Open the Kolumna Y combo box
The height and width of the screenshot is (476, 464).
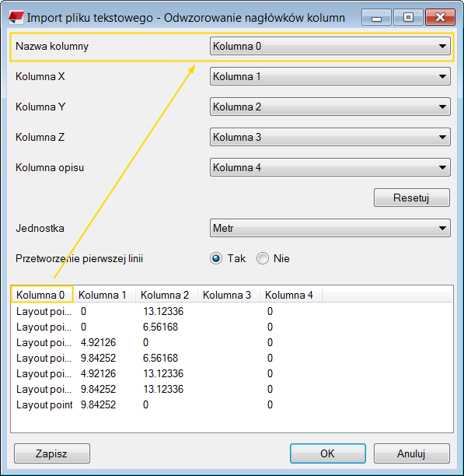(330, 107)
